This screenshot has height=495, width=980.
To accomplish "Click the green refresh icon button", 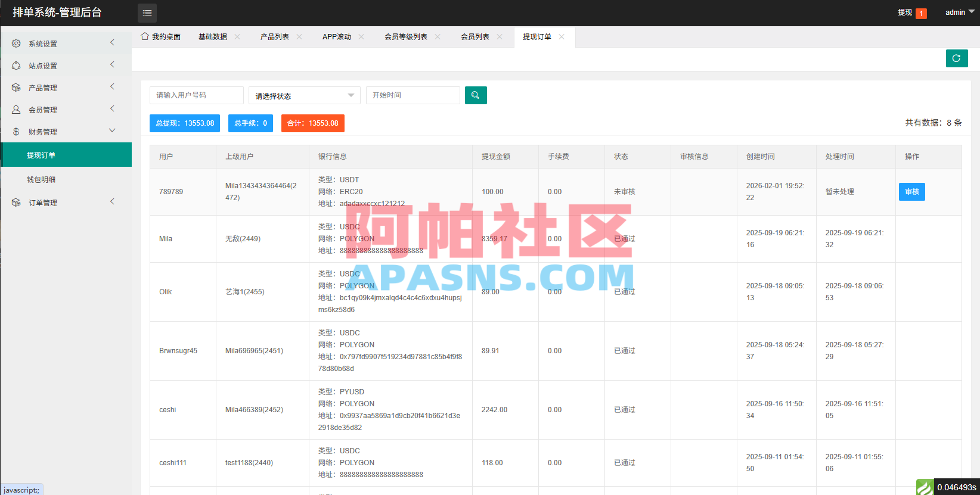I will (x=957, y=58).
